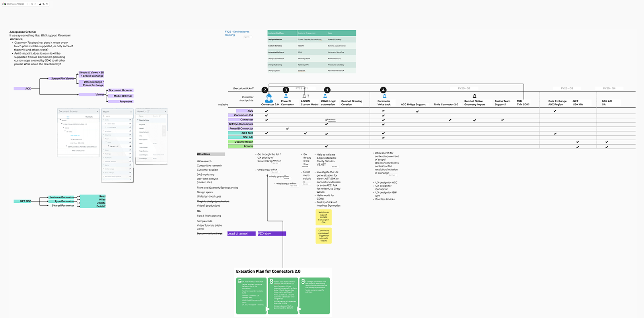Select the ACC Bridge Support column header
The height and width of the screenshot is (318, 644).
coord(413,105)
